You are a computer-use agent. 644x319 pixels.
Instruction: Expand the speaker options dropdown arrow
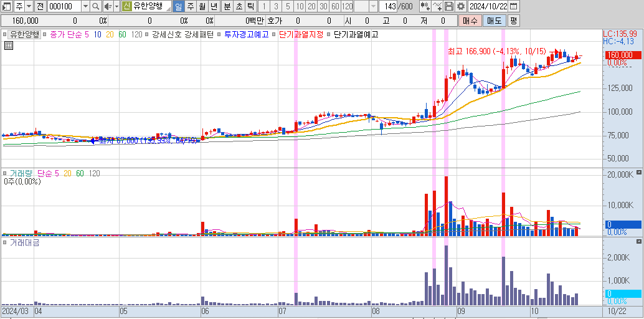pyautogui.click(x=116, y=6)
